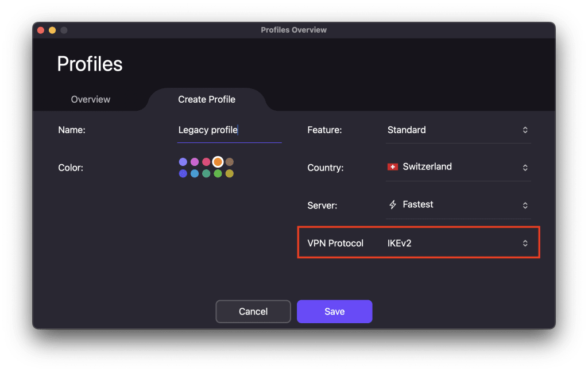Screen dimensions: 588x372
Task: Select the olive color swatch
Action: click(x=229, y=173)
